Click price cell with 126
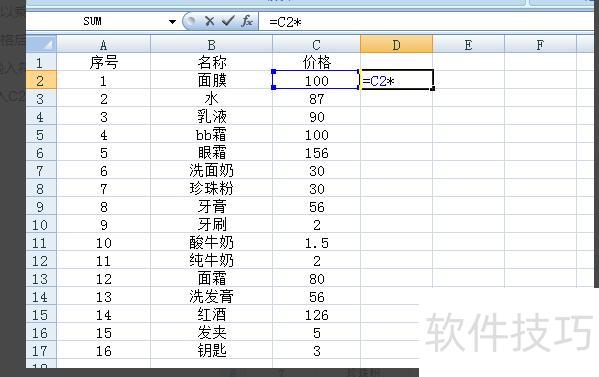This screenshot has width=599, height=377. (x=316, y=314)
